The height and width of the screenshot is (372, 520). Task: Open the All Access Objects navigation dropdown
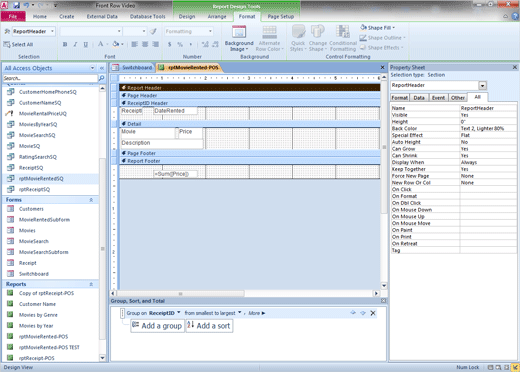pyautogui.click(x=92, y=68)
